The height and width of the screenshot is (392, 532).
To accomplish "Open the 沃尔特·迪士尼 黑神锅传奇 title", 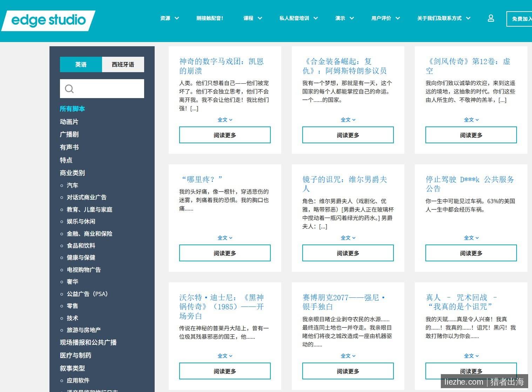I will (221, 307).
